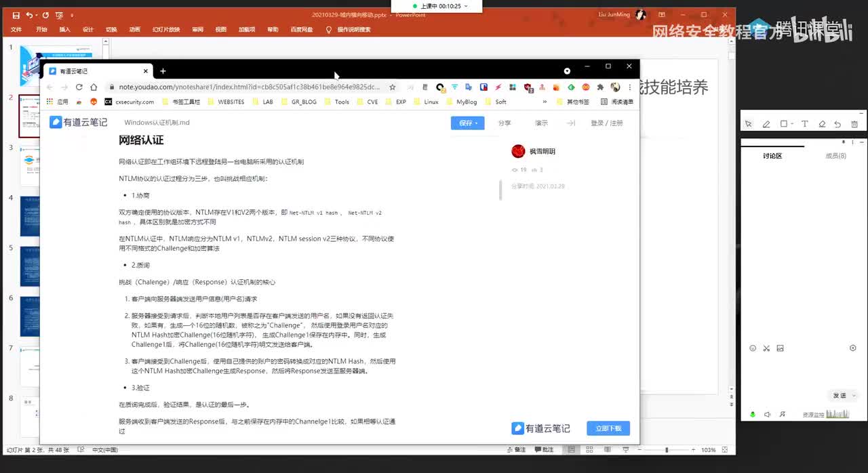Viewport: 868px width, 473px height.
Task: Open the 视图 ribbon tab
Action: (x=221, y=30)
